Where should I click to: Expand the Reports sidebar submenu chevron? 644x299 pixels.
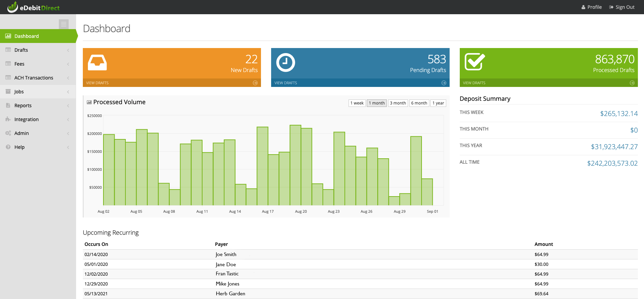(68, 106)
